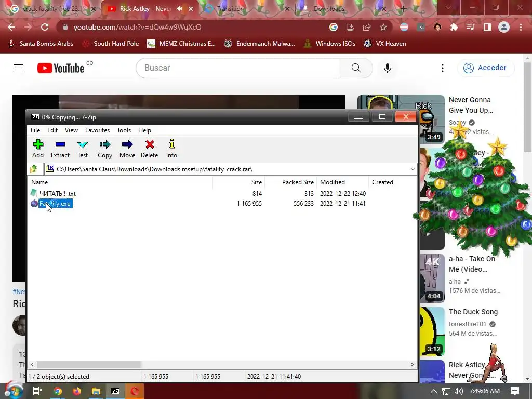This screenshot has height=399, width=532.
Task: Open the Chrome three-dot menu
Action: pos(521,27)
